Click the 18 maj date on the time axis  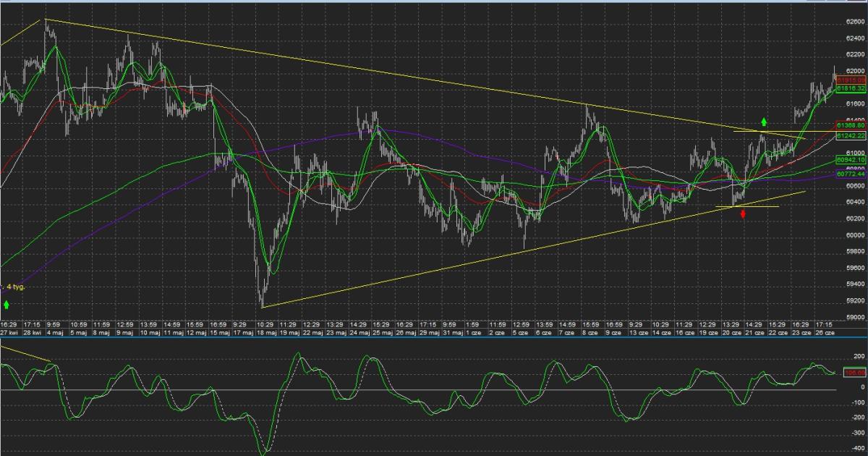[265, 333]
